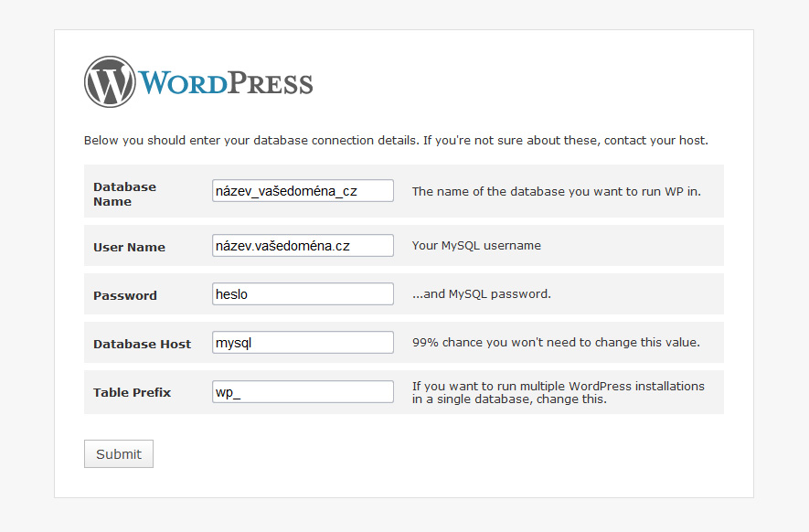Focus the Table Prefix field
Screen dimensions: 809x532
click(303, 391)
